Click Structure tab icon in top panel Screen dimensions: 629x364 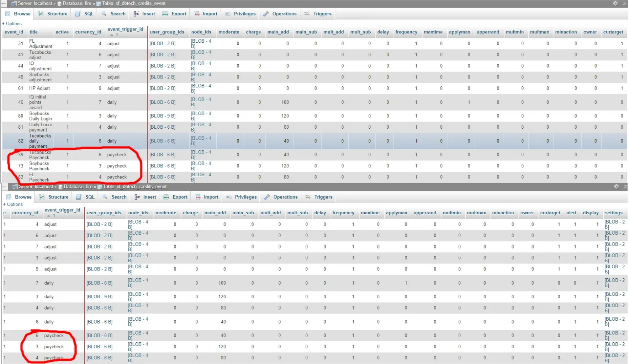[x=41, y=14]
